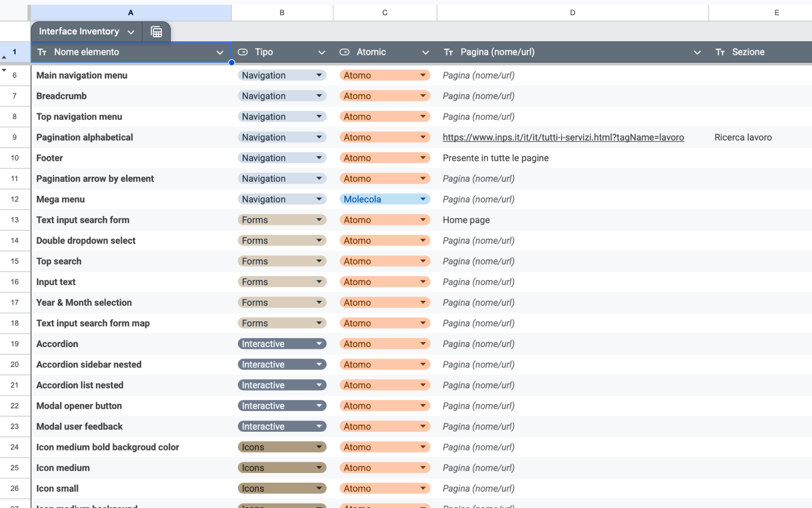Select the Interface Inventory table name
The width and height of the screenshot is (812, 508).
(79, 32)
